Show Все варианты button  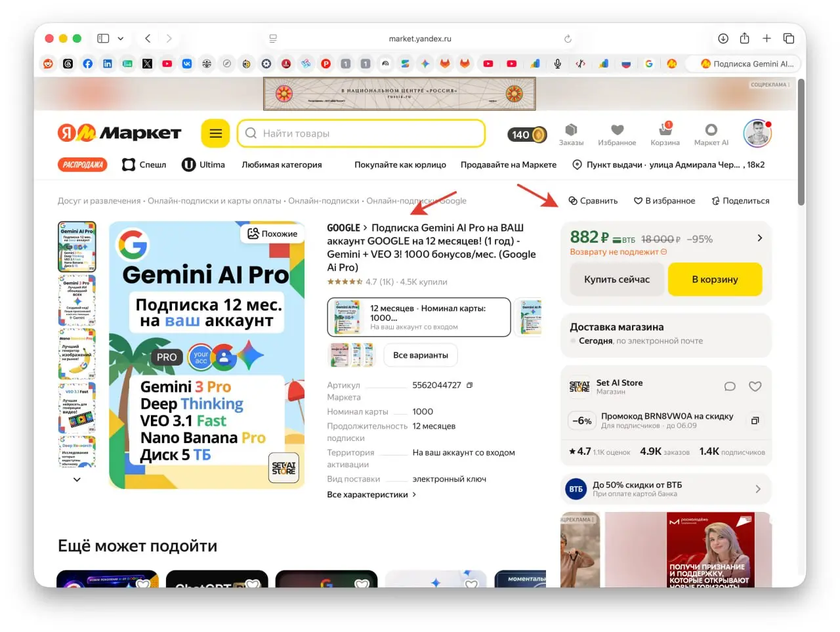point(421,355)
